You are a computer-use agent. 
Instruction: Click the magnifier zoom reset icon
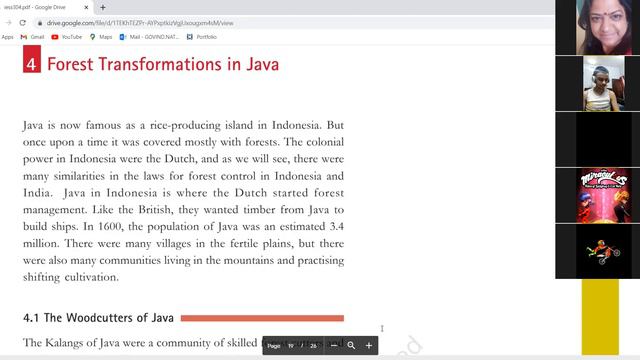(x=351, y=346)
